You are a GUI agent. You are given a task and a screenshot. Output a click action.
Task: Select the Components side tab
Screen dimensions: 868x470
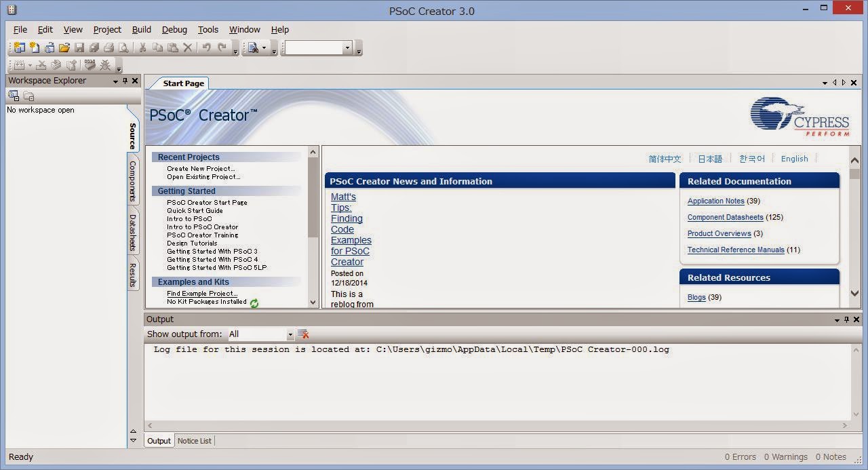coord(133,181)
